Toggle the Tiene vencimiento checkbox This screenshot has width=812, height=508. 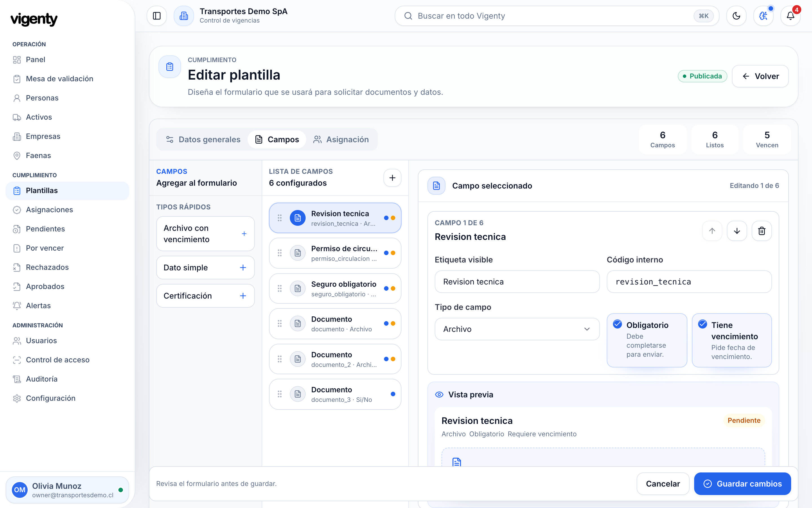(703, 324)
